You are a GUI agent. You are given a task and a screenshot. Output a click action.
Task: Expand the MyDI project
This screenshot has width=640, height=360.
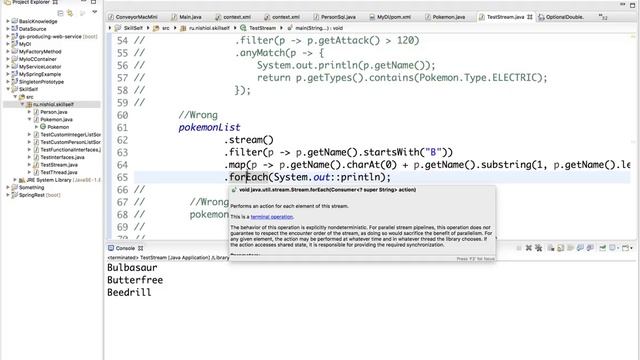coord(8,44)
